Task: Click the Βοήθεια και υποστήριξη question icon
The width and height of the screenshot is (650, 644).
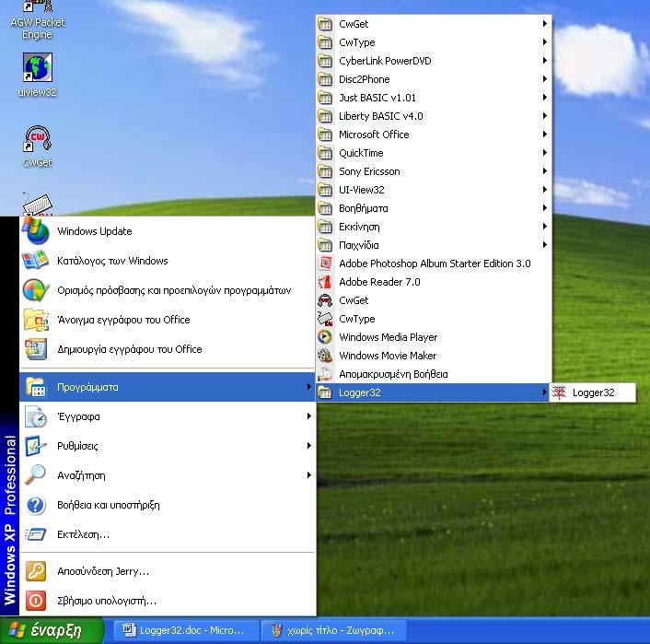Action: pyautogui.click(x=36, y=505)
